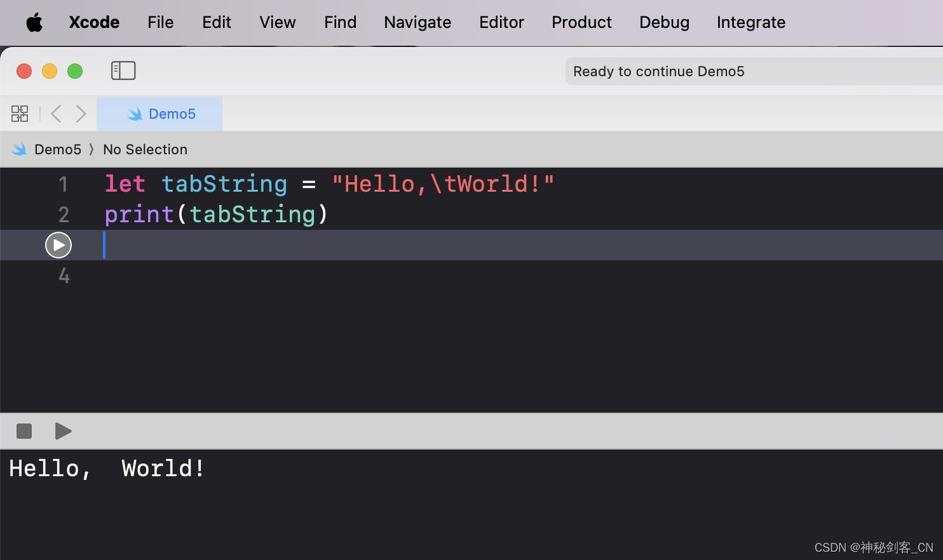Open the View menu
This screenshot has width=943, height=560.
pyautogui.click(x=278, y=22)
